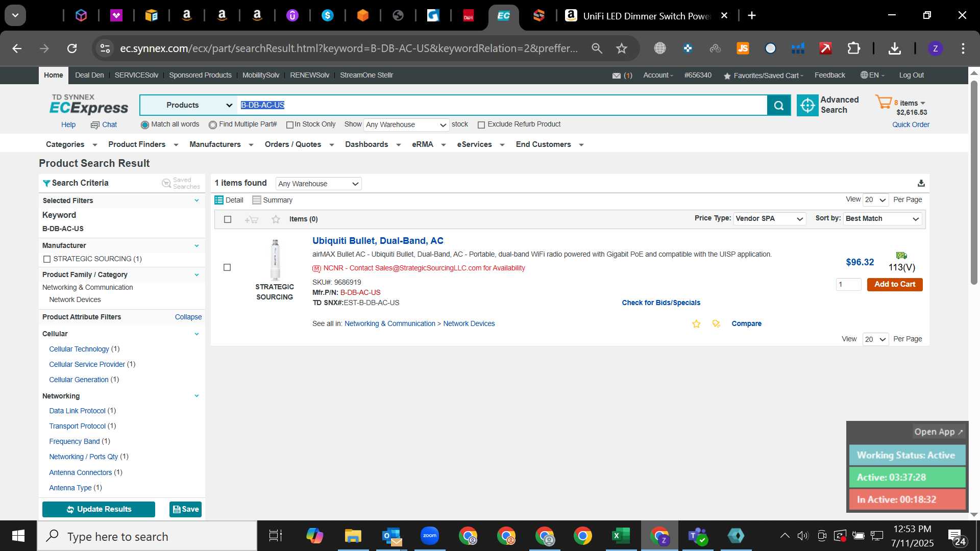
Task: Open Microsoft Teams from the taskbar
Action: (698, 536)
